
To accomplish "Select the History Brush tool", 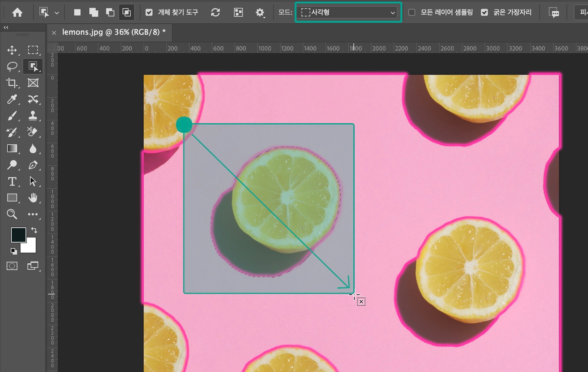I will pos(12,132).
